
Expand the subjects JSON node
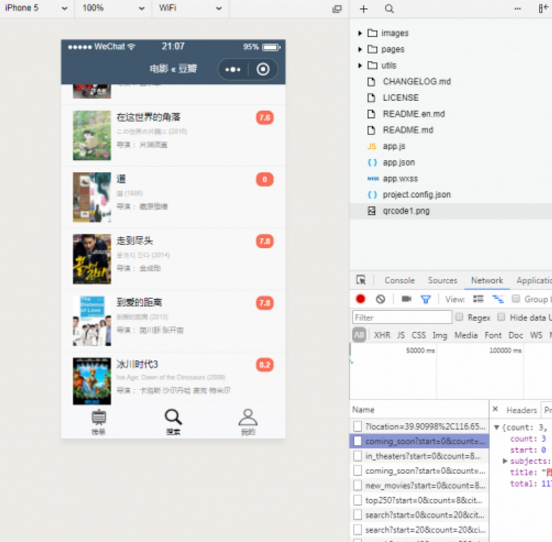coord(505,461)
